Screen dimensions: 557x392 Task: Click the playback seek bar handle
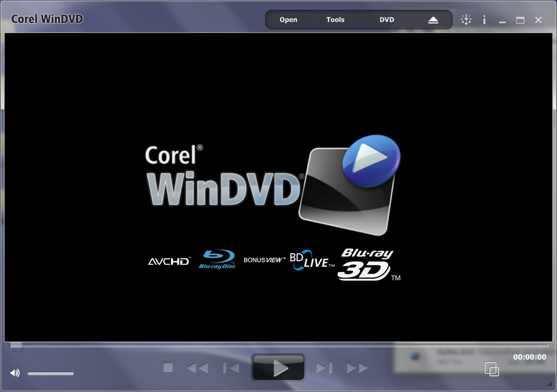(x=16, y=346)
